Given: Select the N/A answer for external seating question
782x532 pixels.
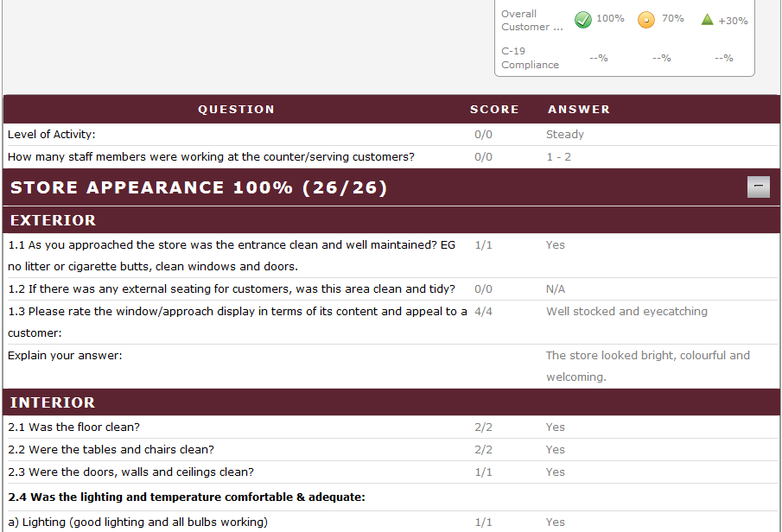Looking at the screenshot, I should [x=554, y=288].
